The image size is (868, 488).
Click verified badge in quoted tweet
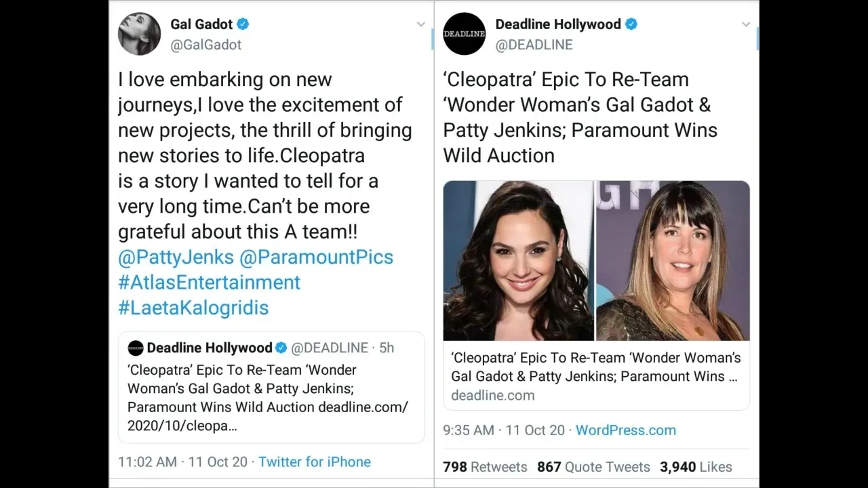point(281,348)
